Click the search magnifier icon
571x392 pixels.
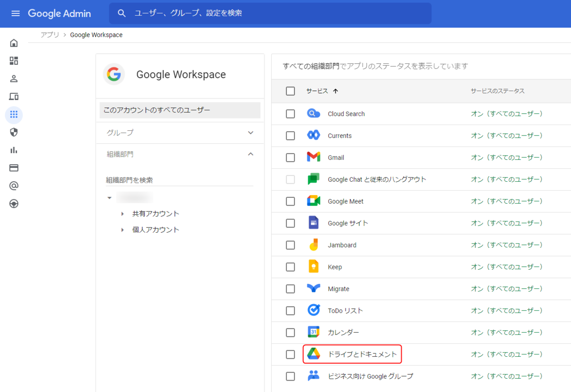[122, 13]
